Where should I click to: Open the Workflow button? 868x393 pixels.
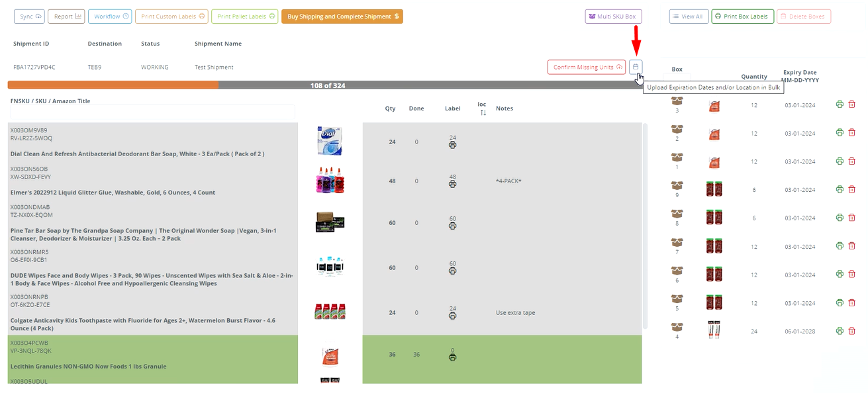(x=110, y=17)
